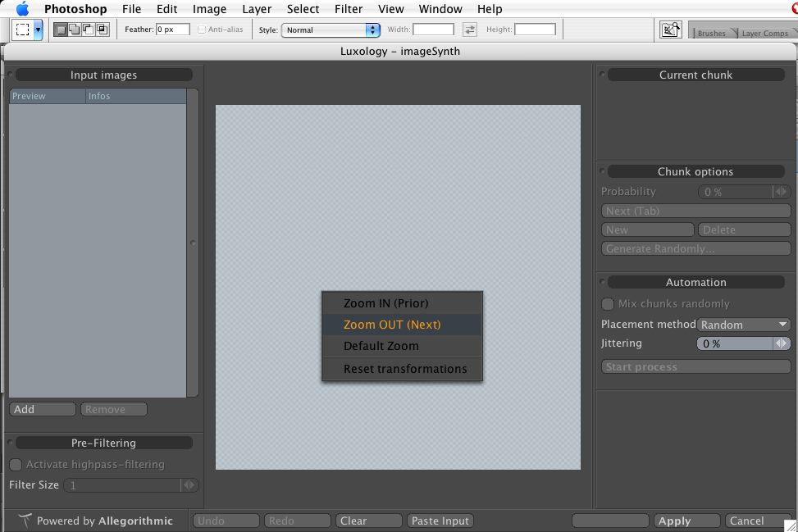
Task: Click the rectangular marquee tool preset icon
Action: [x=23, y=30]
